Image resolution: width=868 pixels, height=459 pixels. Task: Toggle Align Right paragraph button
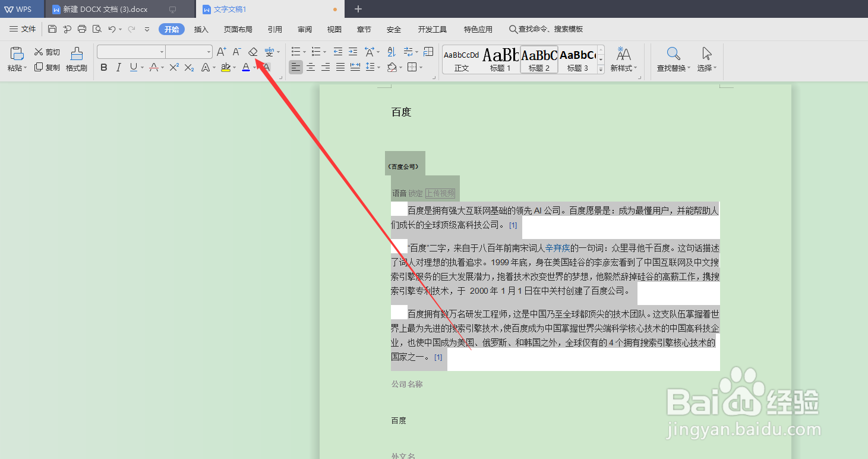click(x=326, y=67)
